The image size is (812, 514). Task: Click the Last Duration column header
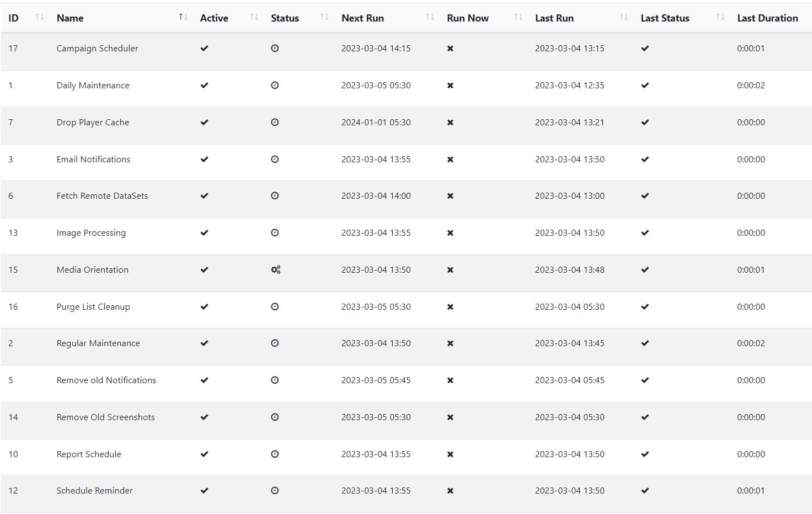click(x=767, y=18)
